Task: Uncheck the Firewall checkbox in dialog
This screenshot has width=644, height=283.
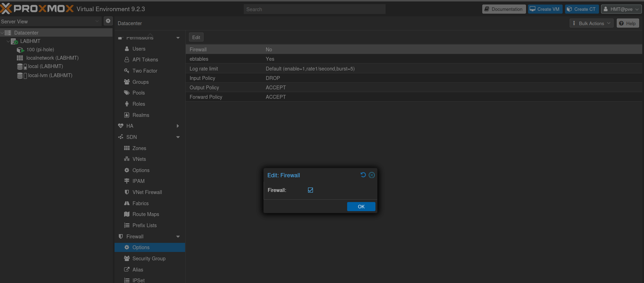Action: point(310,190)
